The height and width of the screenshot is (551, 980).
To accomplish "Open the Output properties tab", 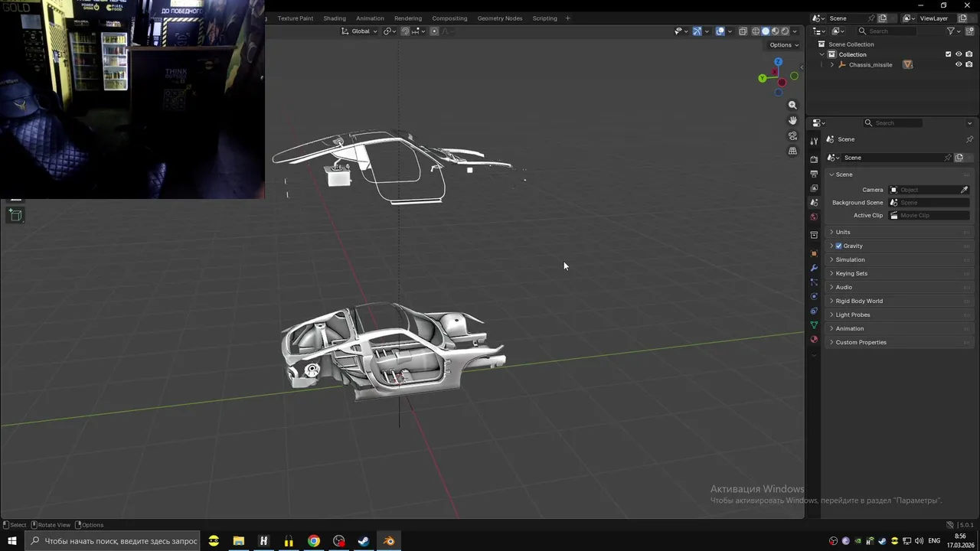I will (x=814, y=174).
